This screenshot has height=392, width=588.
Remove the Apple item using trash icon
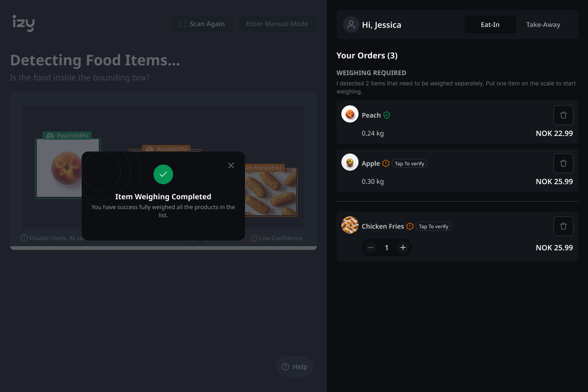click(x=563, y=163)
